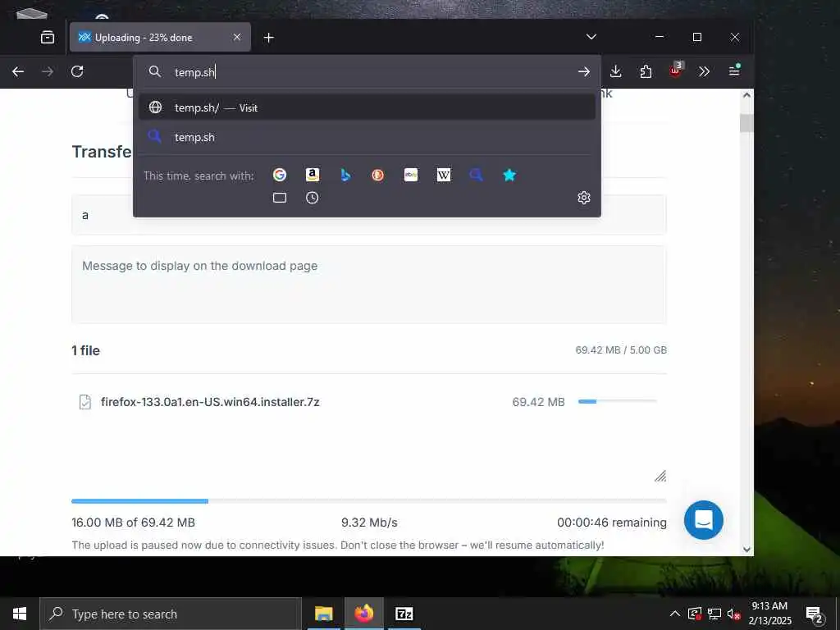840x630 pixels.
Task: Click firefox-133.0a1.en-US.win64.installer.7z file name
Action: point(210,402)
